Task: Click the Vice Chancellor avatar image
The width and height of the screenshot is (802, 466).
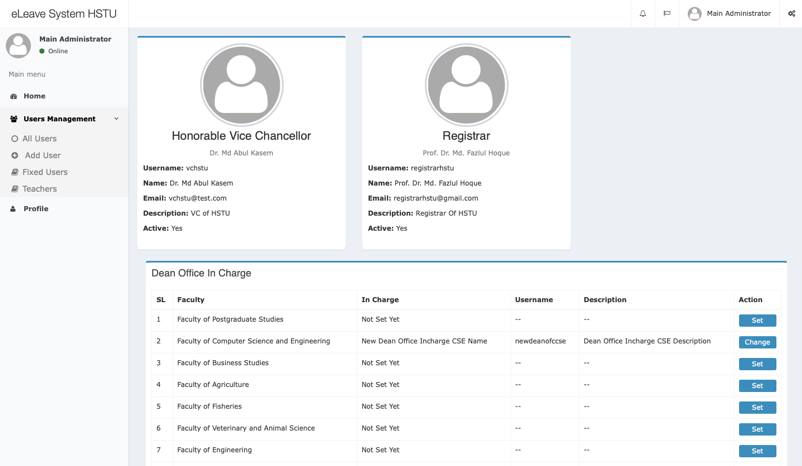Action: [241, 85]
